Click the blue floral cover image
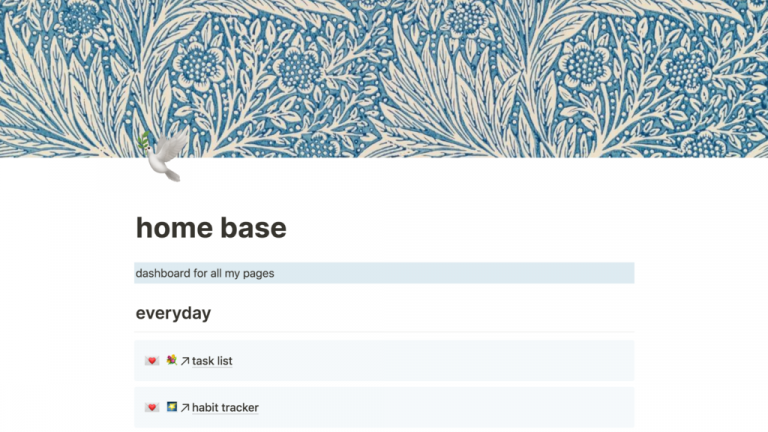 tap(450, 70)
